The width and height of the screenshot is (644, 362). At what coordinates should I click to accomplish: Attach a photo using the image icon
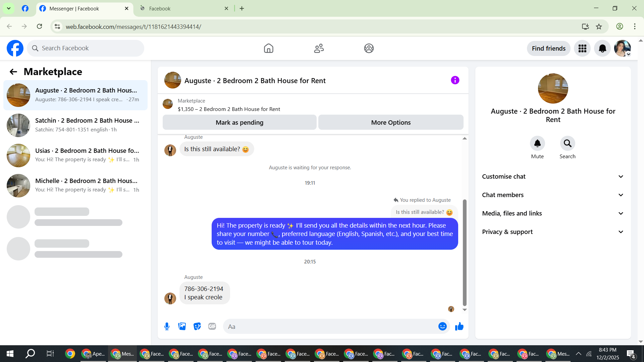coord(182,326)
